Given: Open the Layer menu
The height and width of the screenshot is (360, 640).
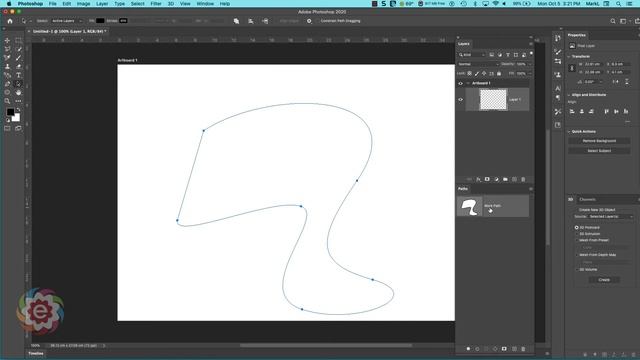Looking at the screenshot, I should 102,4.
